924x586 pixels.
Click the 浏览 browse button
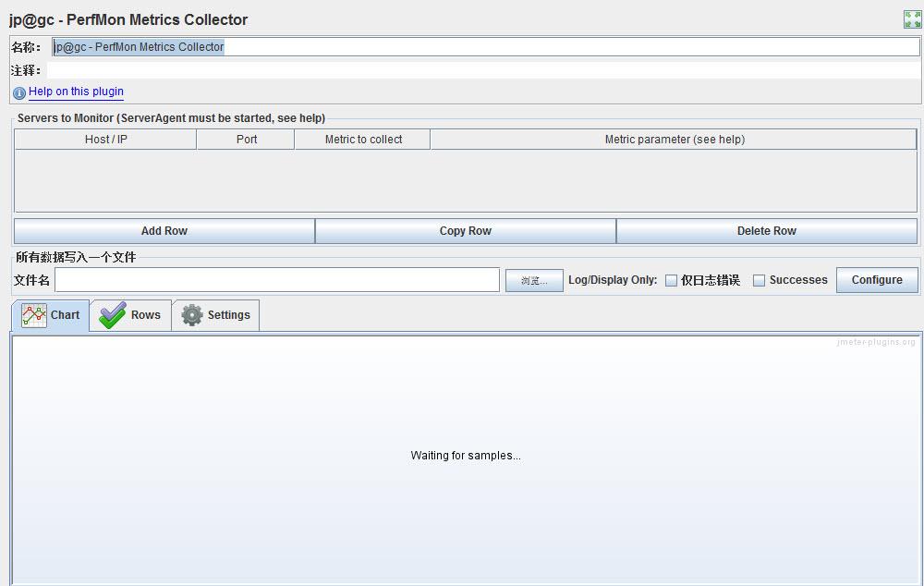point(534,281)
